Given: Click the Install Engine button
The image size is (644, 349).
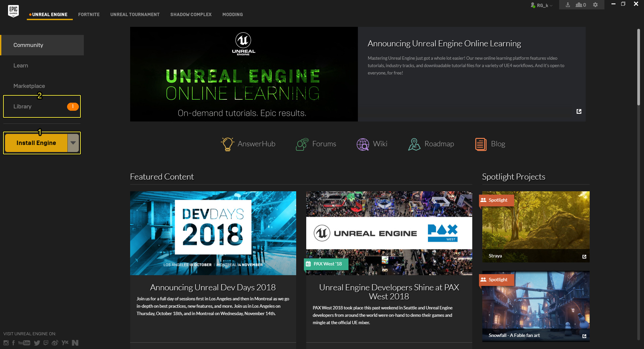Looking at the screenshot, I should tap(36, 143).
